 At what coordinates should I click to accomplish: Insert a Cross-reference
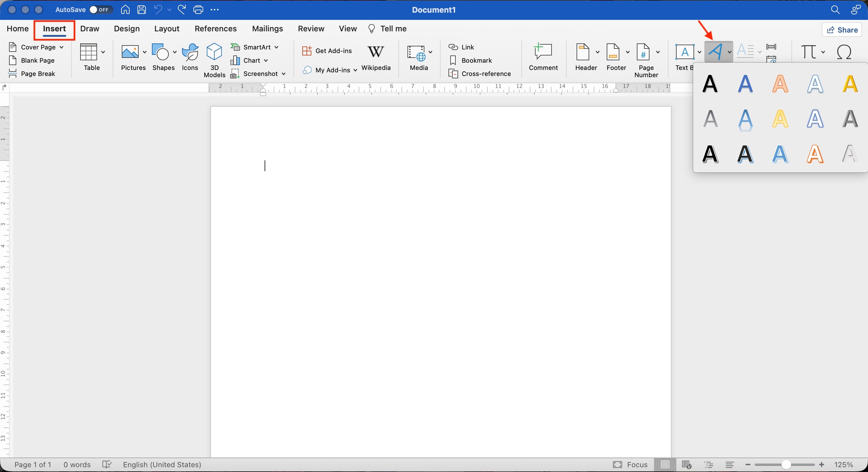click(x=480, y=74)
